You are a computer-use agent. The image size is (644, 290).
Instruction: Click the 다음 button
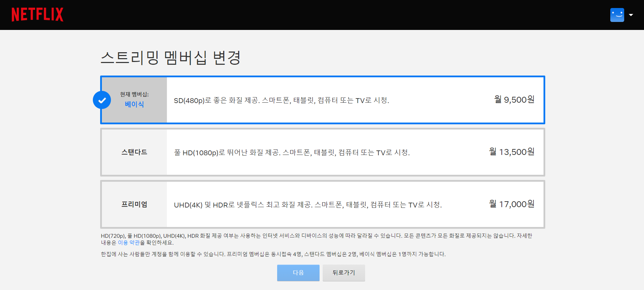coord(298,273)
